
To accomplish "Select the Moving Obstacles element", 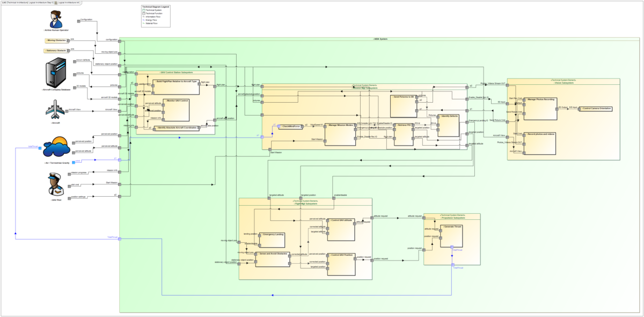I will click(x=57, y=39).
